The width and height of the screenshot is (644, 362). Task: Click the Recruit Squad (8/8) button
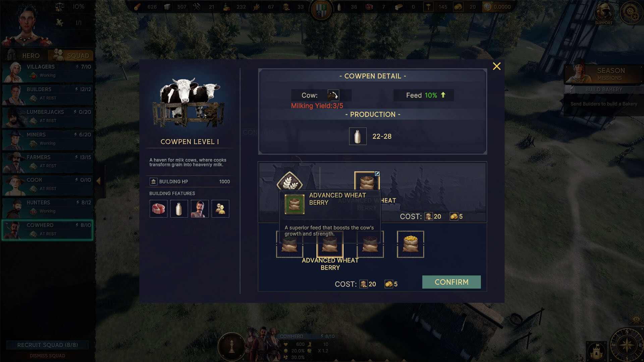click(x=47, y=345)
